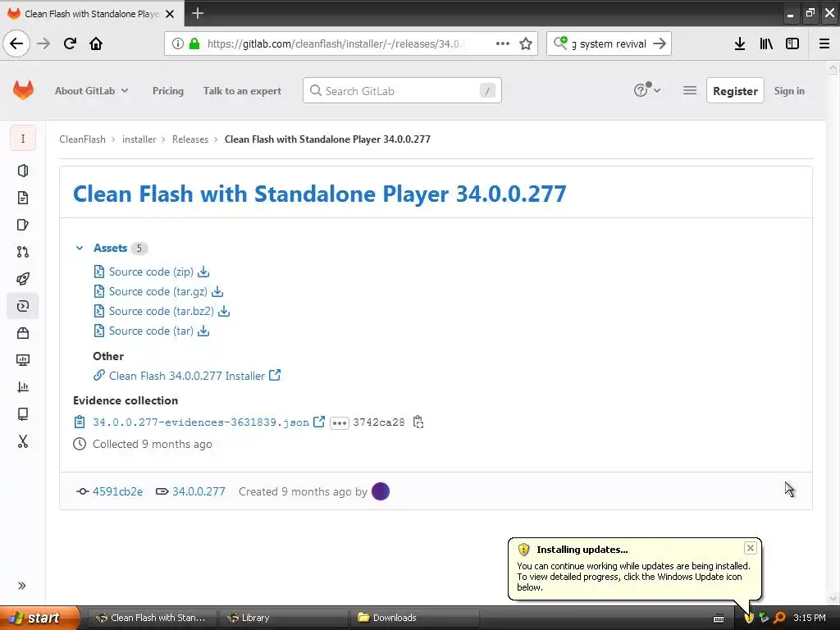Screen dimensions: 840x630
Task: Click the GitLab fox logo
Action: pos(23,90)
